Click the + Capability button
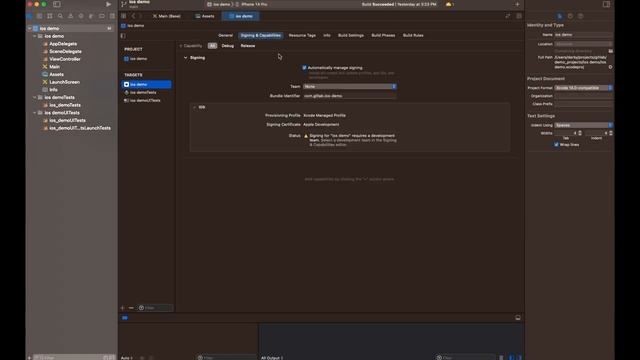 point(191,46)
